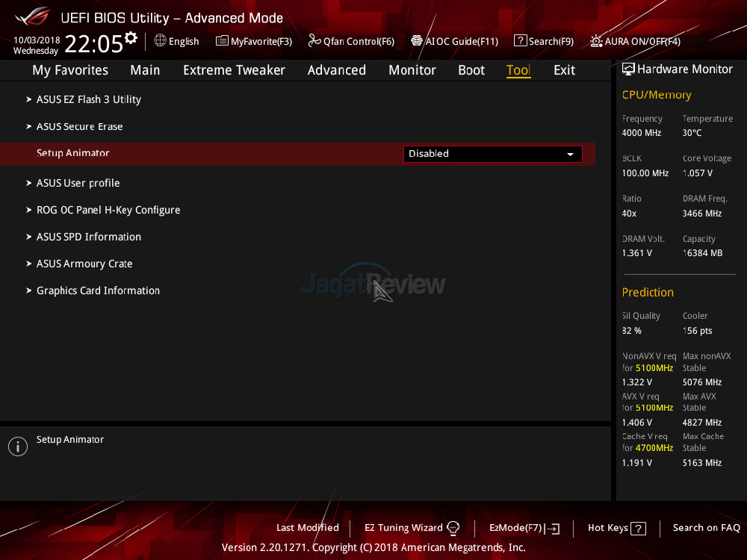This screenshot has height=560, width=747.
Task: Click the info circle icon
Action: coord(18,447)
